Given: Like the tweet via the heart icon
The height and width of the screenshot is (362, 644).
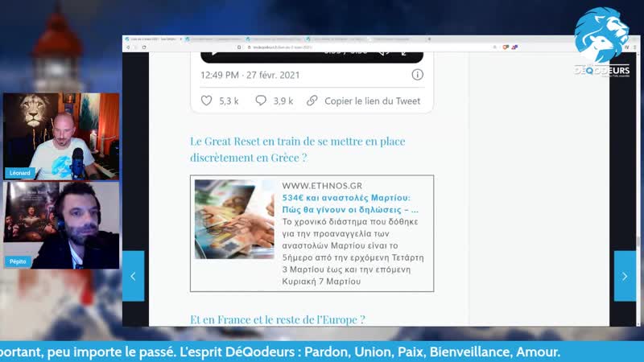Looking at the screenshot, I should coord(206,101).
